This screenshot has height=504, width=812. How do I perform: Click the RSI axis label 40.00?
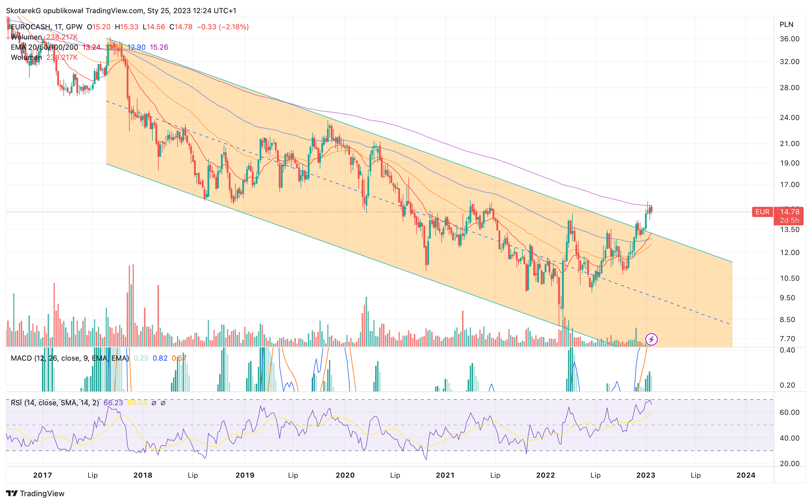(x=789, y=438)
